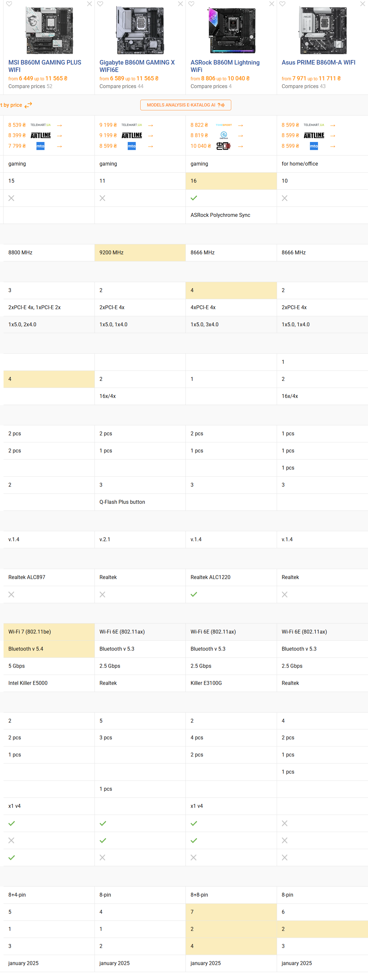Add Asus PRIME B860M-A WIFI to favorites

point(283,4)
